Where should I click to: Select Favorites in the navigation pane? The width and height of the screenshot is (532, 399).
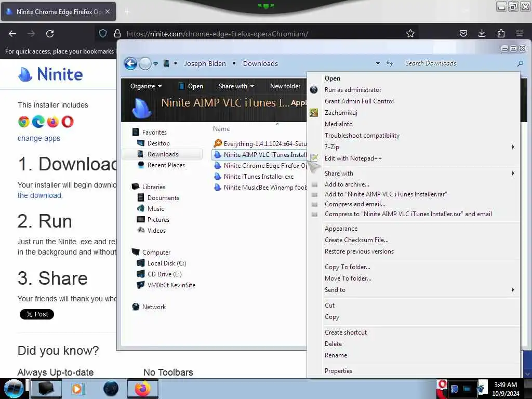click(154, 132)
